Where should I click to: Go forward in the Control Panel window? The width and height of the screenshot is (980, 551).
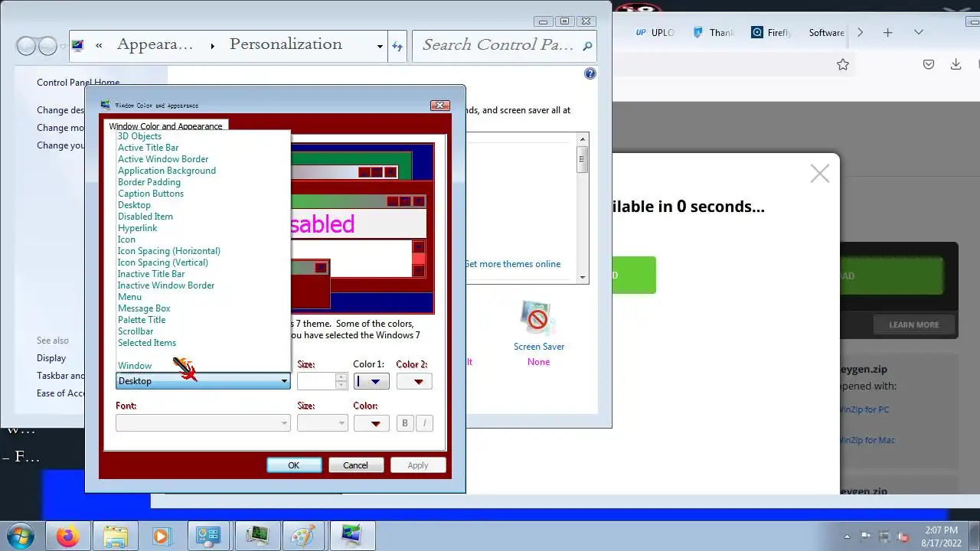click(47, 46)
